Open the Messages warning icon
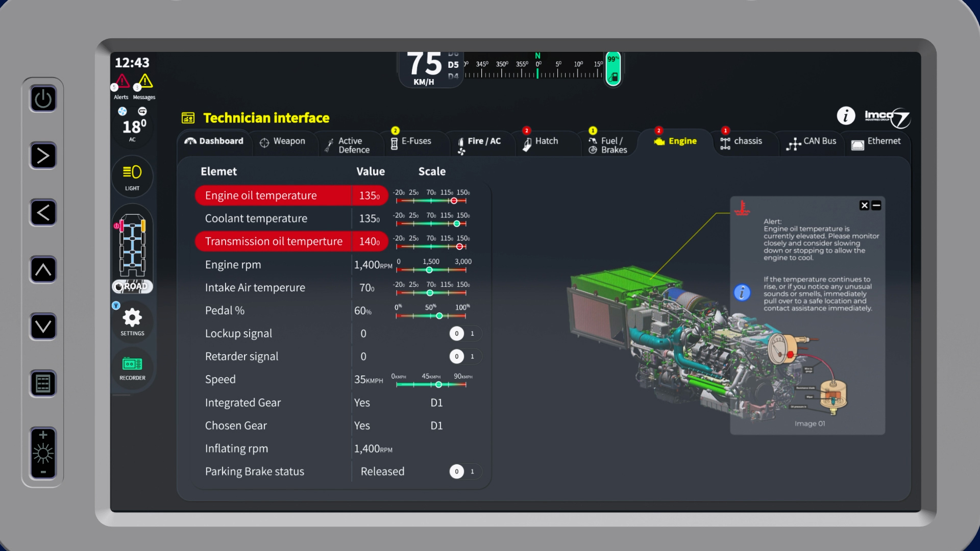This screenshot has height=551, width=980. click(145, 82)
